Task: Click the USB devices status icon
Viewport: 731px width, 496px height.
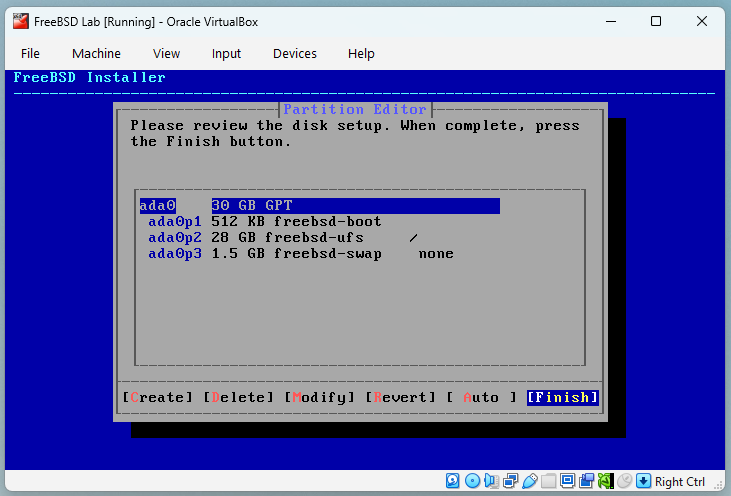Action: (530, 481)
